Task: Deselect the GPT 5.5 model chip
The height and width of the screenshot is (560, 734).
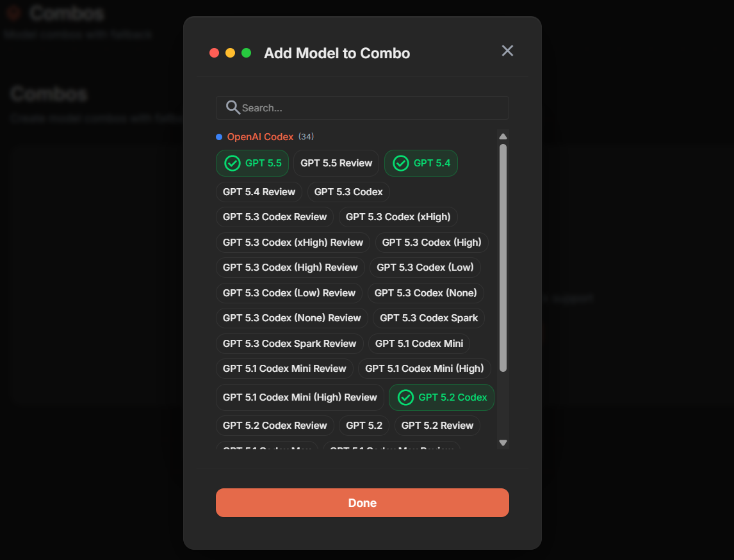Action: pos(252,163)
